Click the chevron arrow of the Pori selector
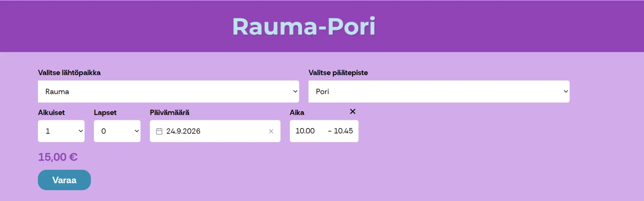The width and height of the screenshot is (644, 201). click(566, 92)
